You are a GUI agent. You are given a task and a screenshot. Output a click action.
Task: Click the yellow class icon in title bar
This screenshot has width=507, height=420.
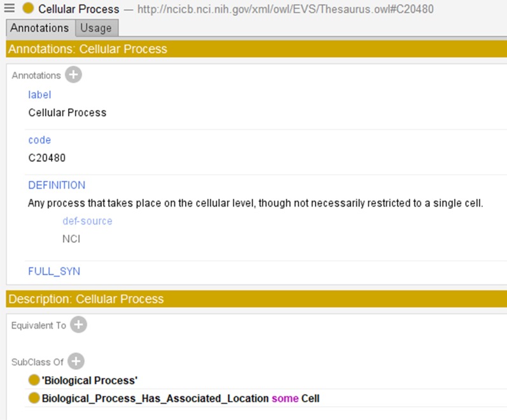click(29, 9)
